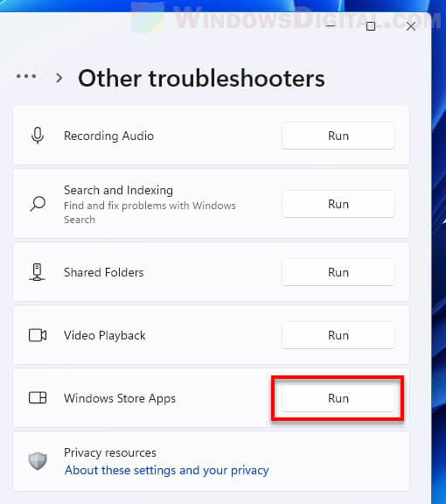Screen dimensions: 446x504
Task: Click 'Find and fix problems with Windows Search' text
Action: click(x=150, y=213)
